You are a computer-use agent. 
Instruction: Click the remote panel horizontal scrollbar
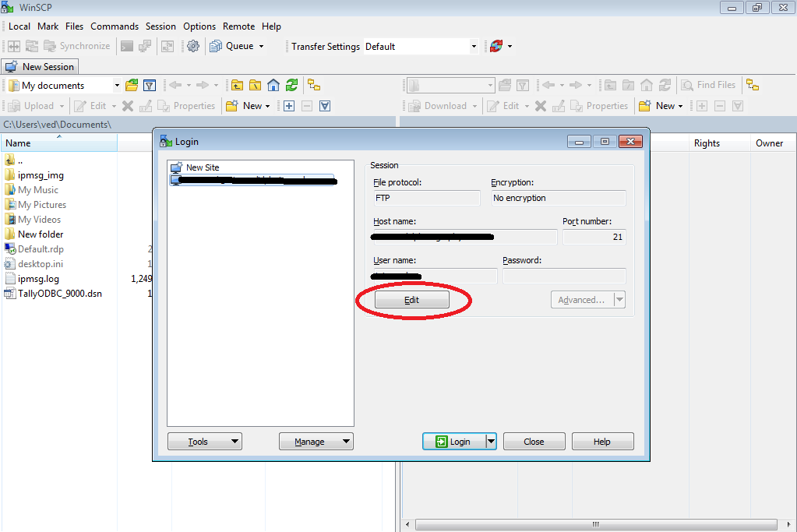596,524
